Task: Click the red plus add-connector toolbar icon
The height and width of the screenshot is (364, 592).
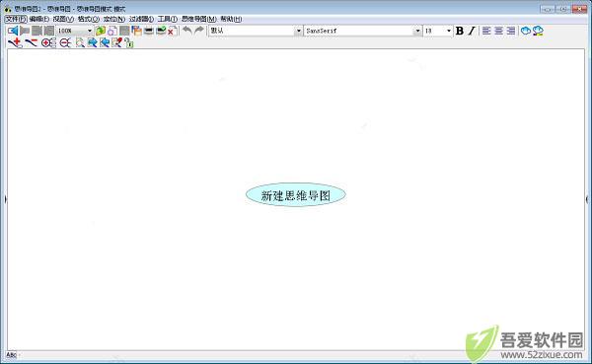Action: tap(16, 43)
